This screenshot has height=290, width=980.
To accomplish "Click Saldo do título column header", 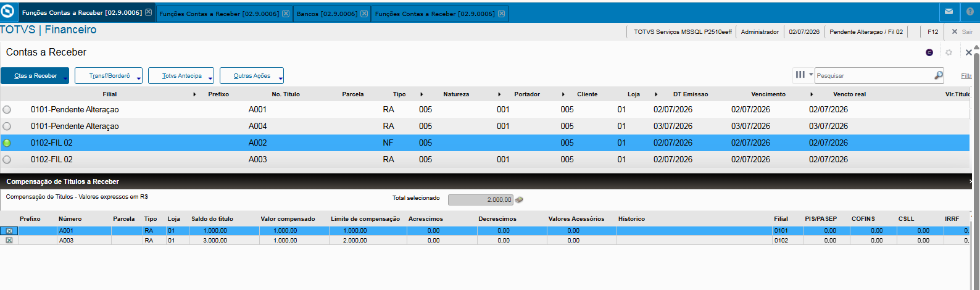I will click(212, 219).
